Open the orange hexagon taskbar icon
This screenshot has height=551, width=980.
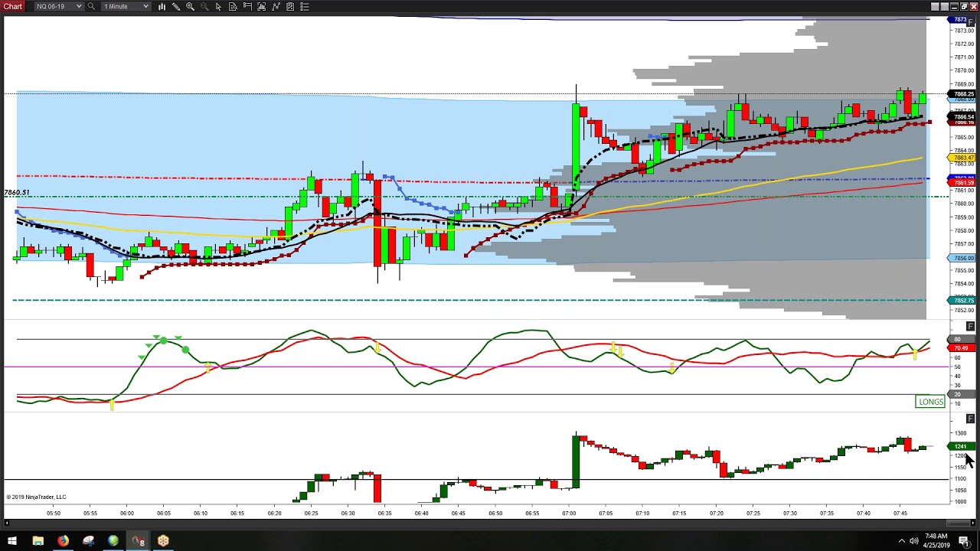pyautogui.click(x=163, y=542)
